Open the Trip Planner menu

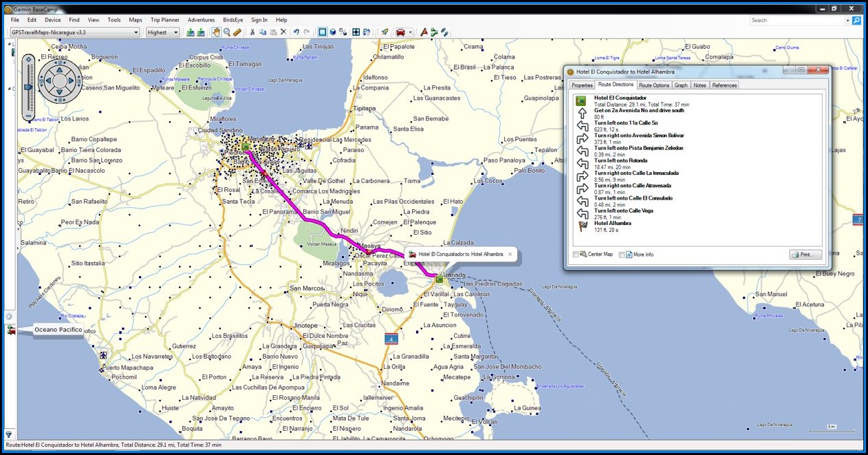point(165,20)
